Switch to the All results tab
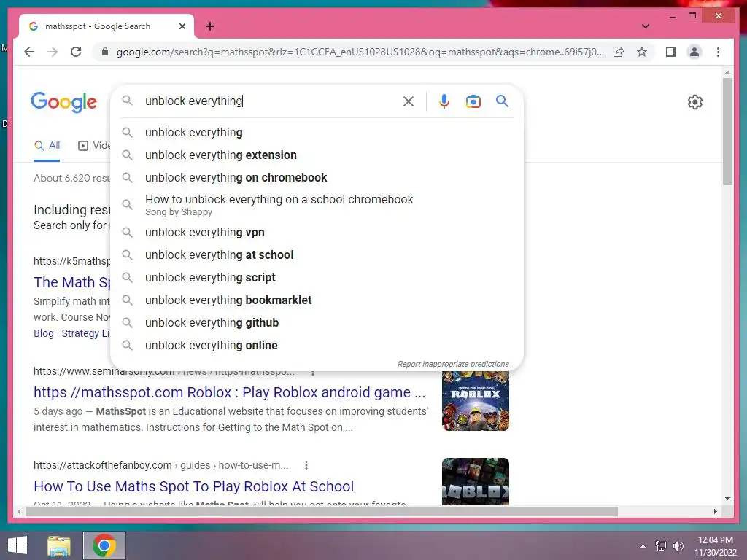Viewport: 747px width, 560px height. pyautogui.click(x=47, y=146)
